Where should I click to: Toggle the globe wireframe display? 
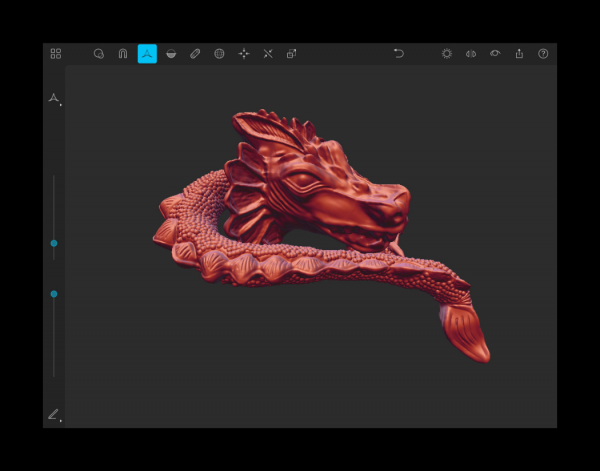pyautogui.click(x=219, y=54)
